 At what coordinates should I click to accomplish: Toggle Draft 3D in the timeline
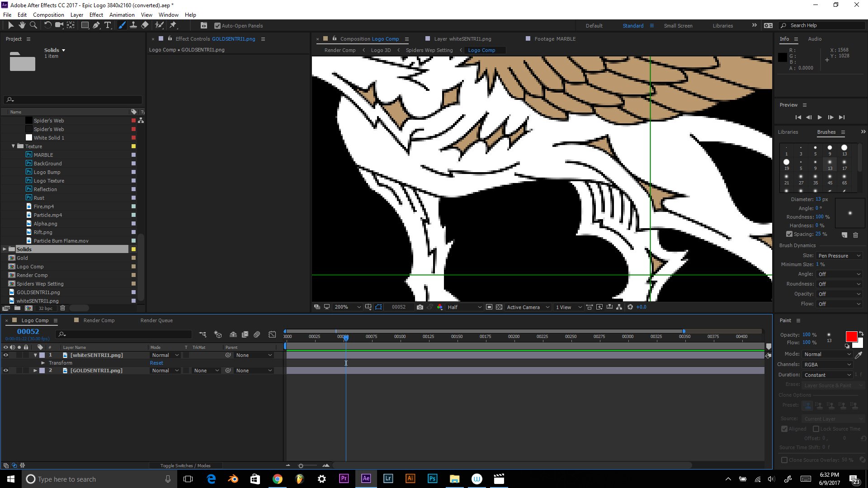coord(218,334)
